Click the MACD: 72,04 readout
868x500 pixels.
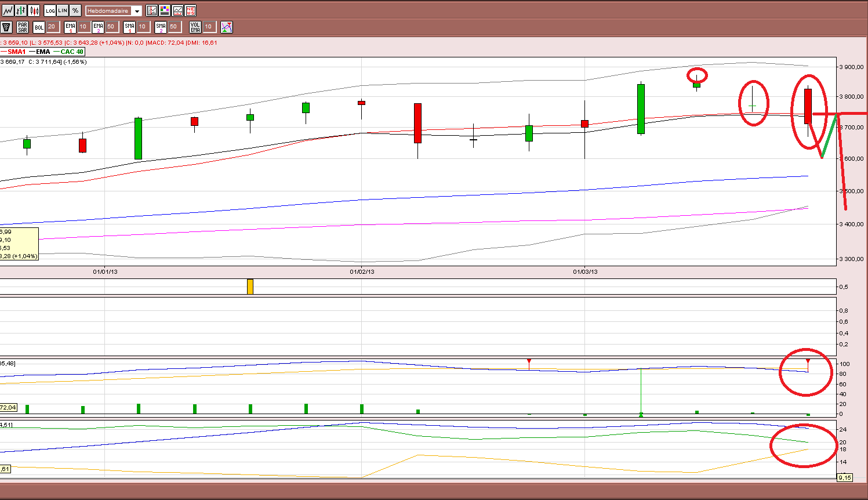pyautogui.click(x=165, y=43)
